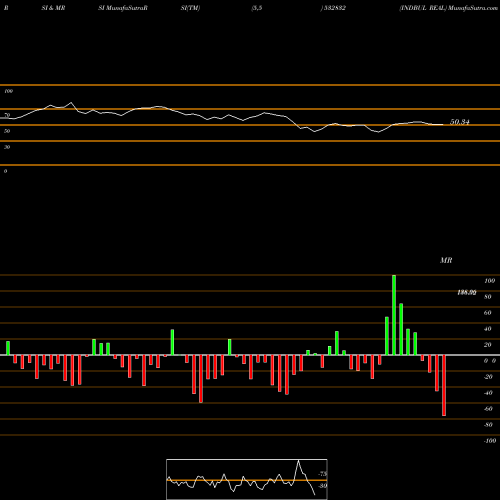Click the SI & MR header text

coord(53,8)
